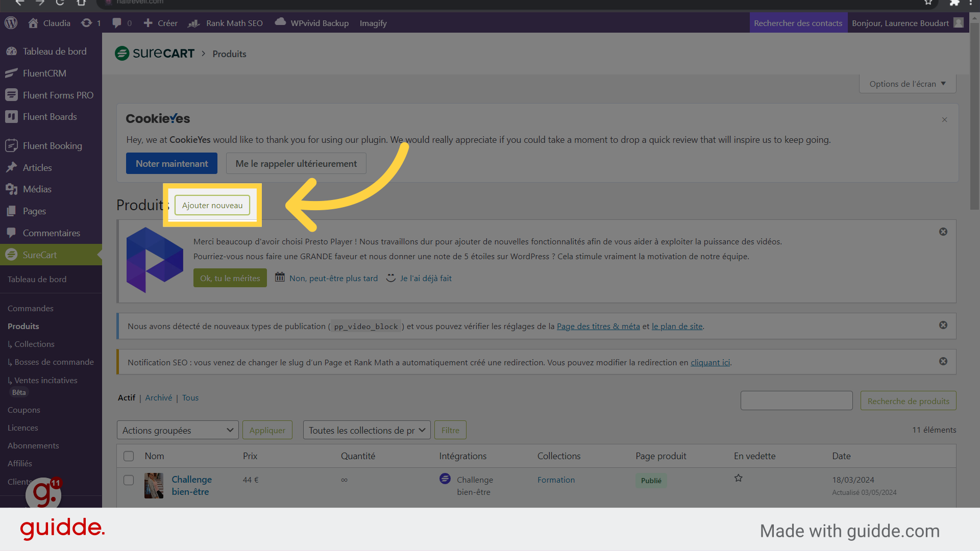
Task: Focus the product search field
Action: point(796,400)
